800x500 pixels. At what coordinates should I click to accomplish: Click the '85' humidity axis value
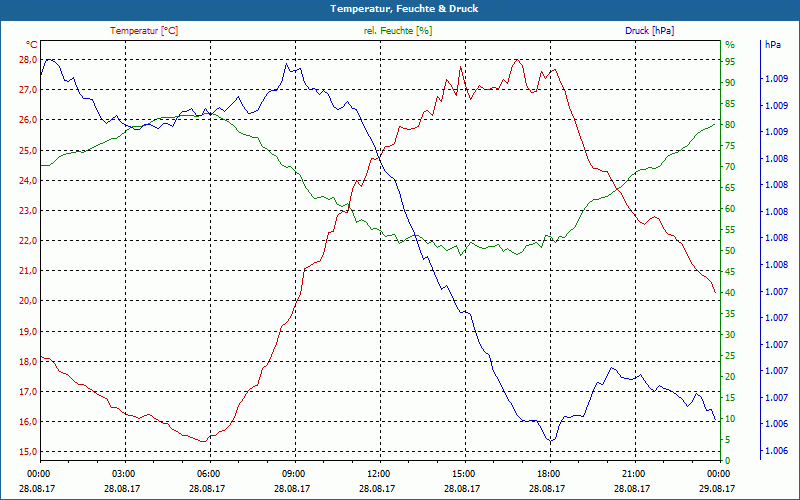pos(730,104)
